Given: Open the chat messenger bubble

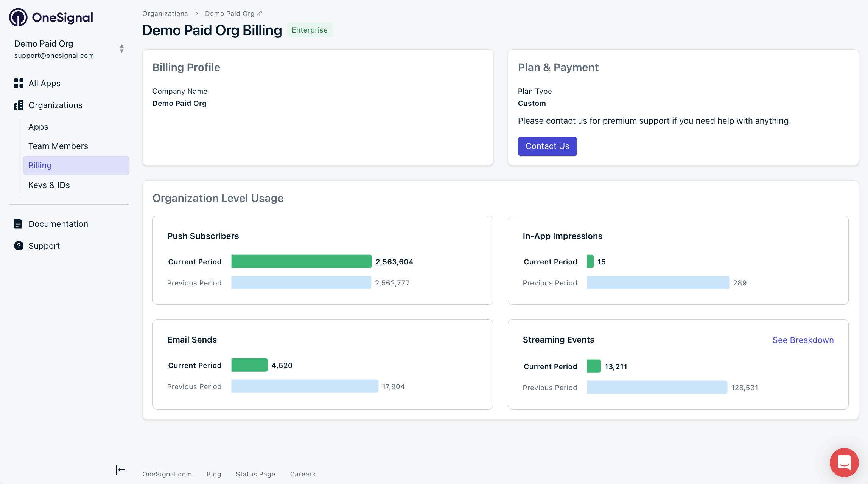Looking at the screenshot, I should 844,462.
